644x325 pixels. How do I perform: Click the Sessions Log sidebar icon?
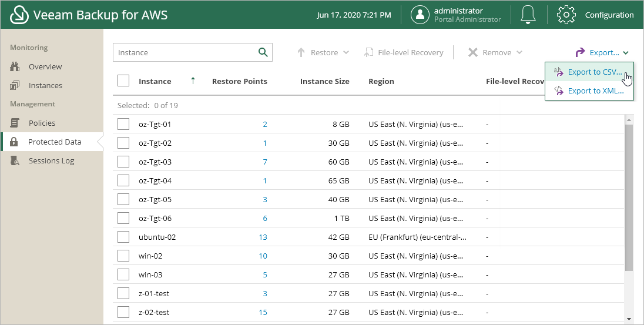[x=15, y=160]
